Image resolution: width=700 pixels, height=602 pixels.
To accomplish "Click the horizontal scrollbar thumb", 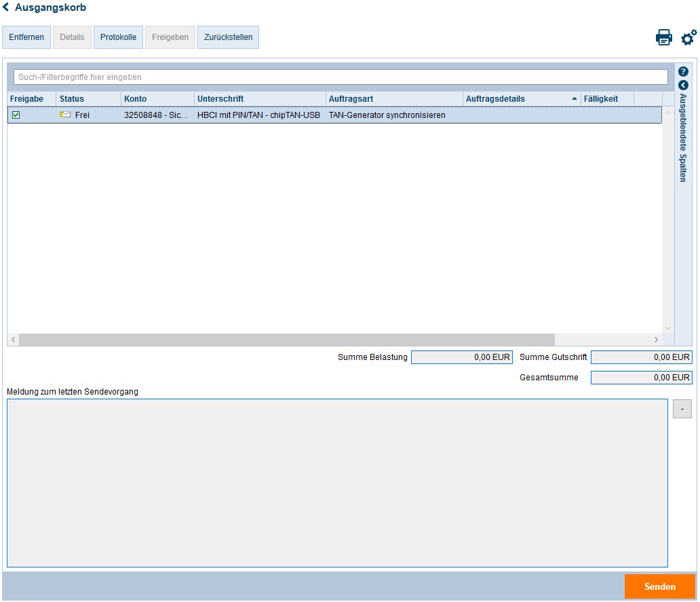I will point(287,340).
